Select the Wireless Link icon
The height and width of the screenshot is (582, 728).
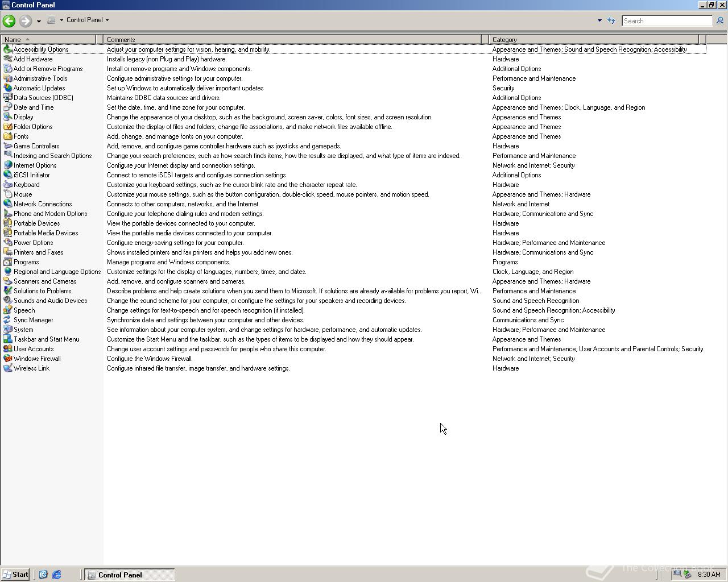coord(7,368)
